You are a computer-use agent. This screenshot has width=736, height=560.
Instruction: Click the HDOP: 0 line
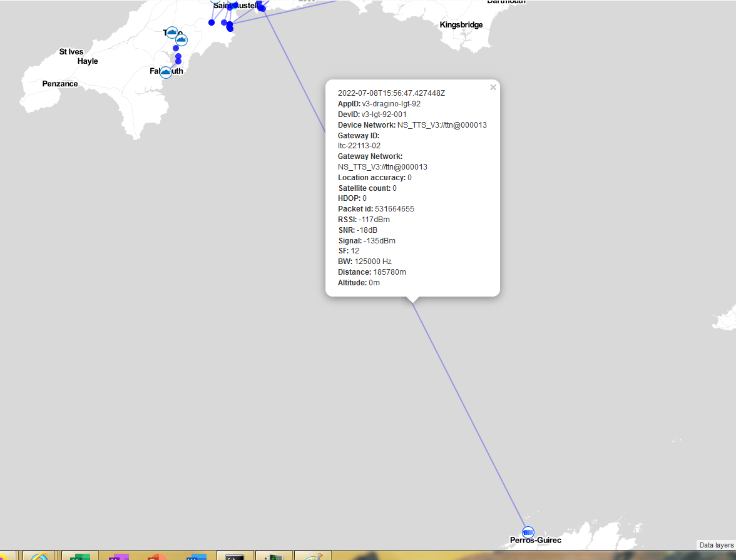[352, 198]
